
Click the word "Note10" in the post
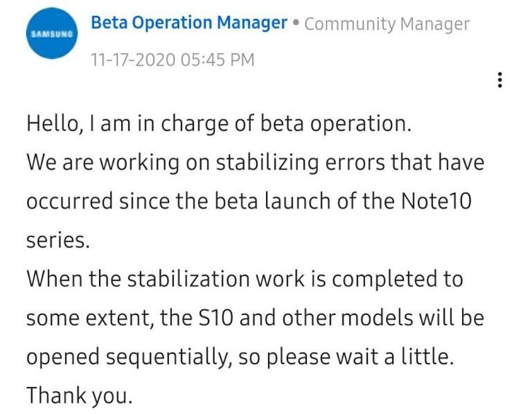tap(436, 201)
